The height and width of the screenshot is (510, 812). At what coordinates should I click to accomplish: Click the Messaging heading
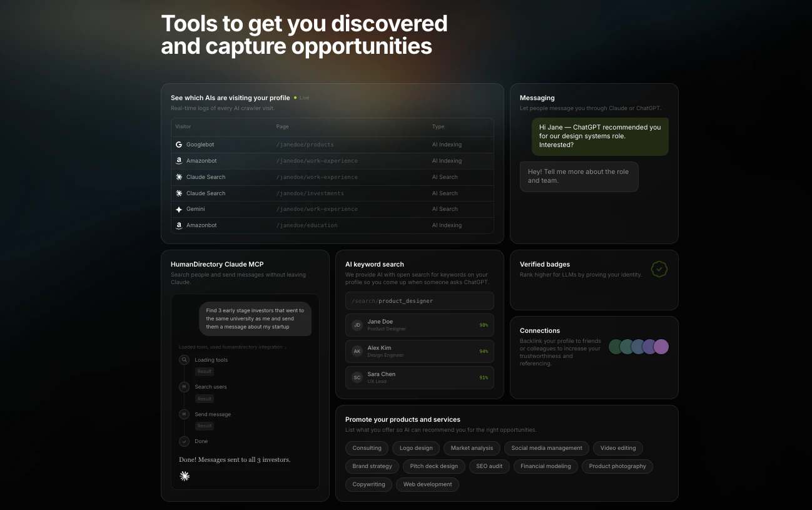pyautogui.click(x=537, y=98)
